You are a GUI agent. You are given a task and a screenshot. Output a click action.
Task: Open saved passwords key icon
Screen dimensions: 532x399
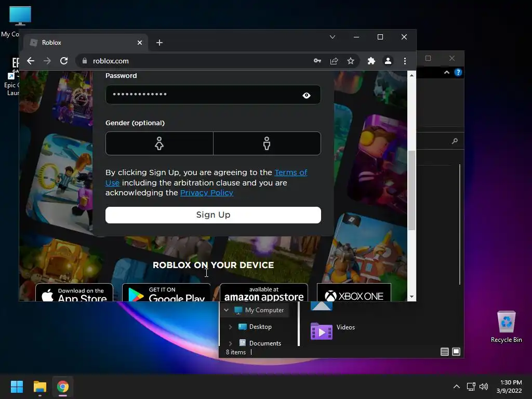[317, 61]
